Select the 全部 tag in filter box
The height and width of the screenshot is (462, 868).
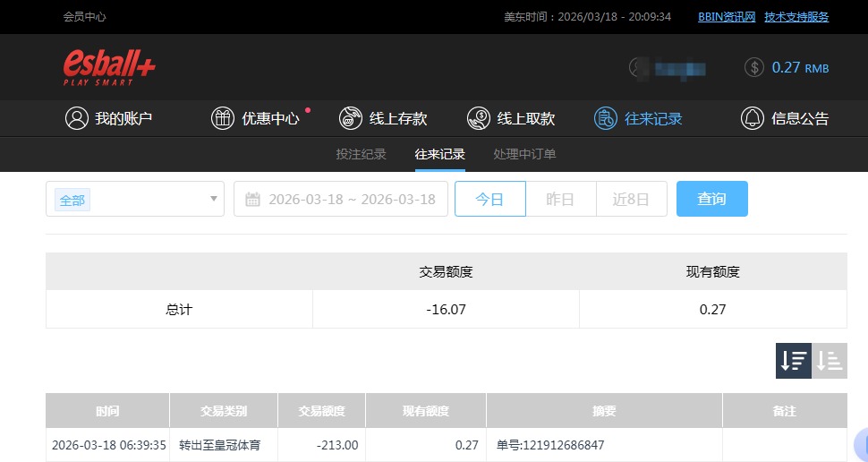tap(72, 200)
